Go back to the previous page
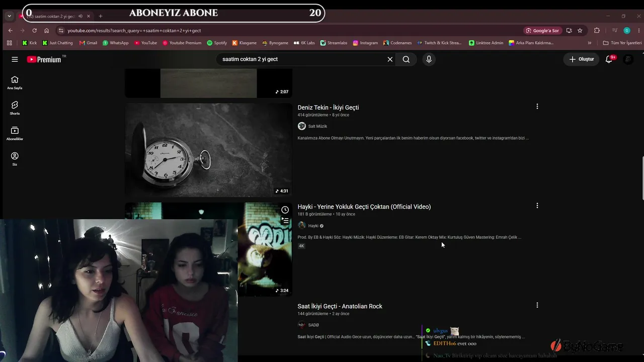The image size is (644, 362). coord(10,31)
